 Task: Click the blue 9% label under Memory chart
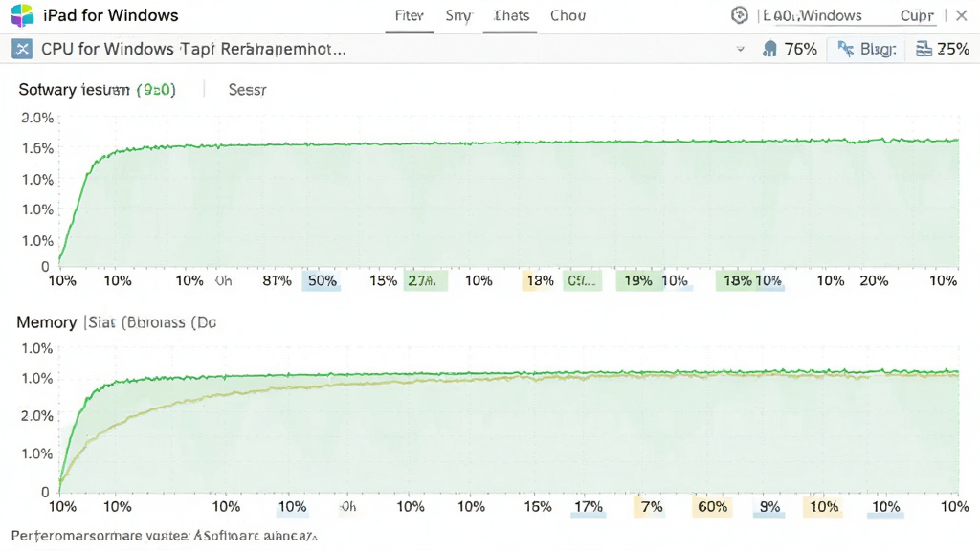click(769, 507)
